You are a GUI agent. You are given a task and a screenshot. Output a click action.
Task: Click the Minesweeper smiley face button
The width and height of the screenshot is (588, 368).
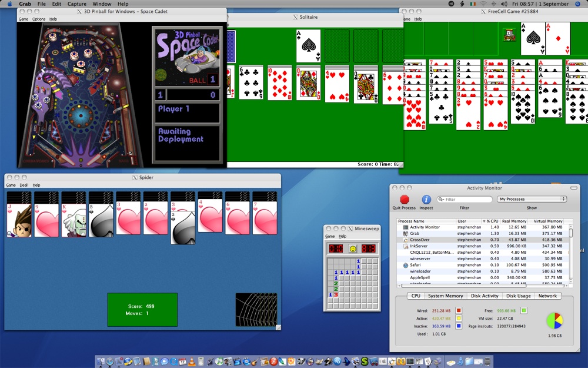click(352, 248)
